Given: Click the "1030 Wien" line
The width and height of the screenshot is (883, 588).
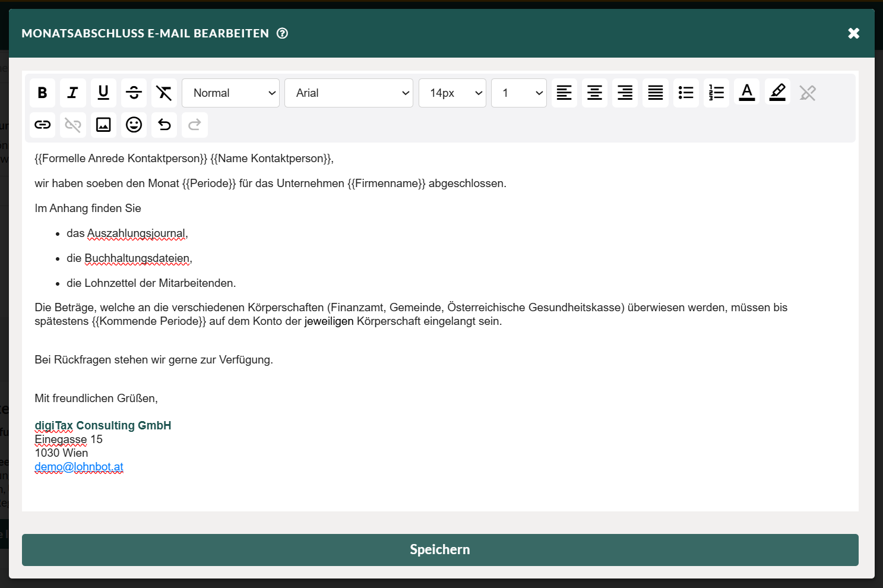Looking at the screenshot, I should pyautogui.click(x=61, y=453).
